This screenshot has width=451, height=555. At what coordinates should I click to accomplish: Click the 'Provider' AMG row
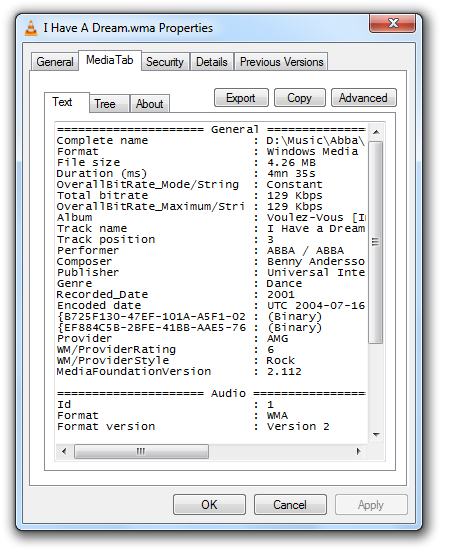172,338
